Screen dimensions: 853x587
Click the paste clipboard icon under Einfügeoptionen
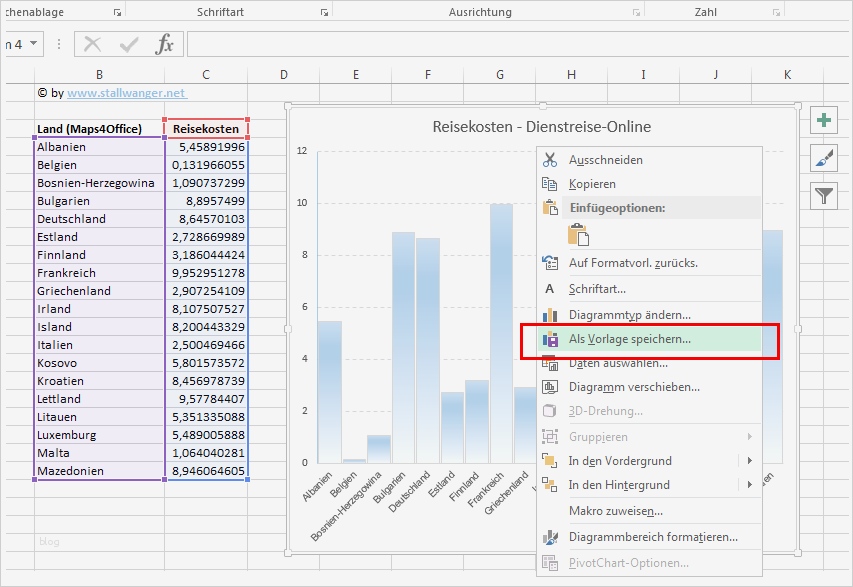578,234
